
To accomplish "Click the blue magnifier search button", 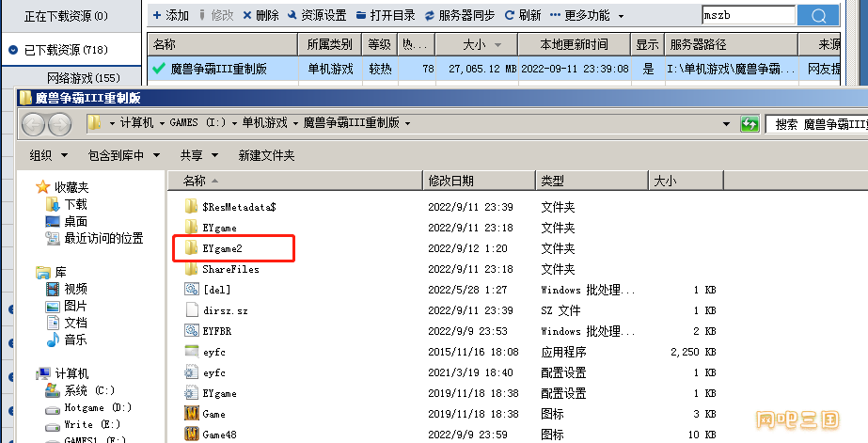I will [818, 15].
